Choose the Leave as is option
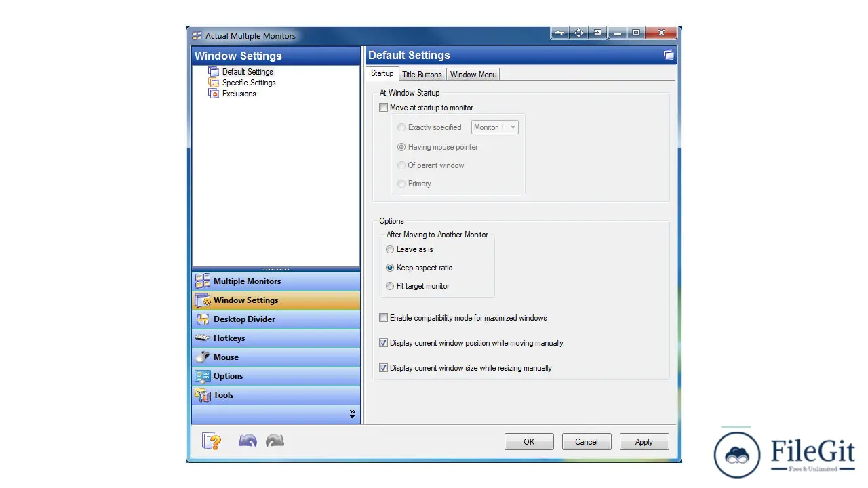This screenshot has height=488, width=868. (x=390, y=249)
